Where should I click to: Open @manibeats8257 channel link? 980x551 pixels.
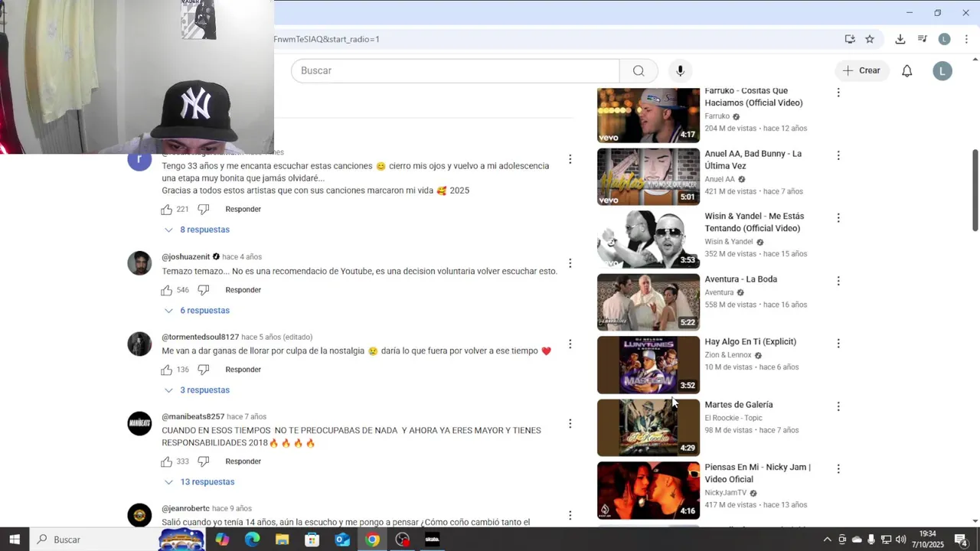point(193,416)
